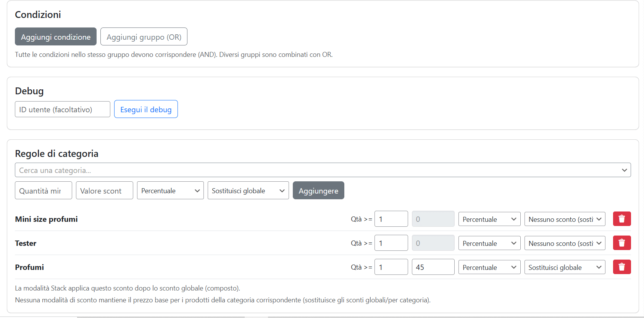
Task: Remove the Profumi category rule
Action: pyautogui.click(x=621, y=267)
